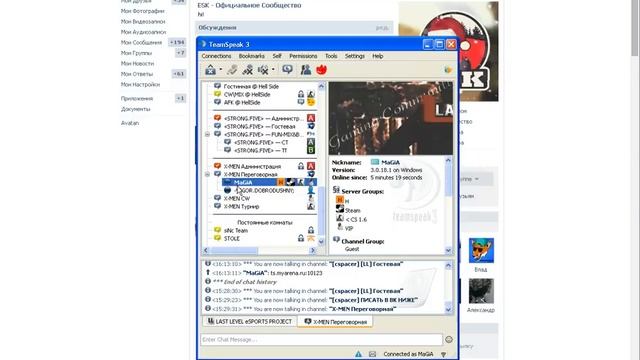Select the AFK @ HellSide channel

click(242, 102)
